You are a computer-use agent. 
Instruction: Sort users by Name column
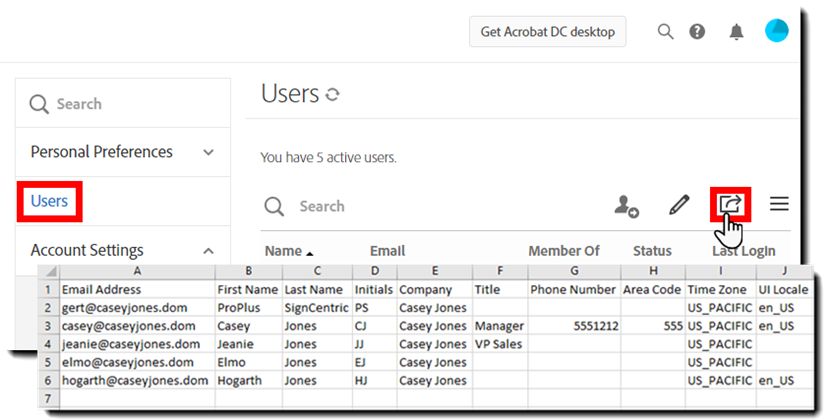[x=288, y=251]
